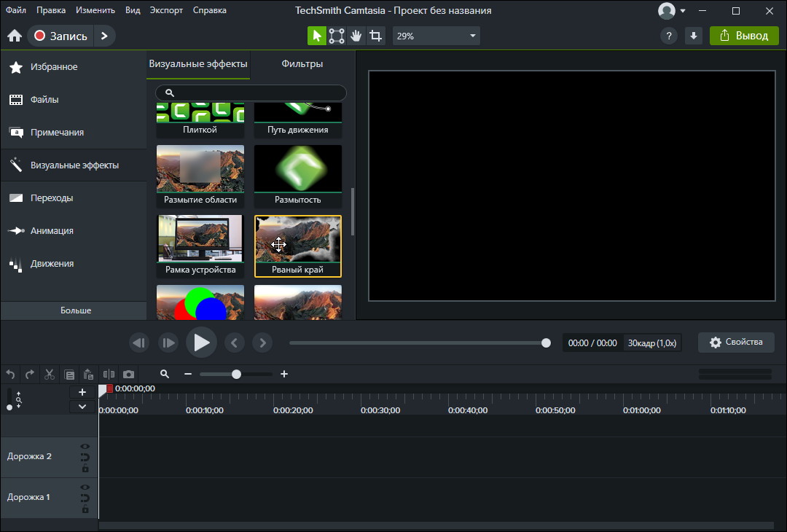
Task: Select the Рамка устройства effect thumbnail
Action: 200,246
